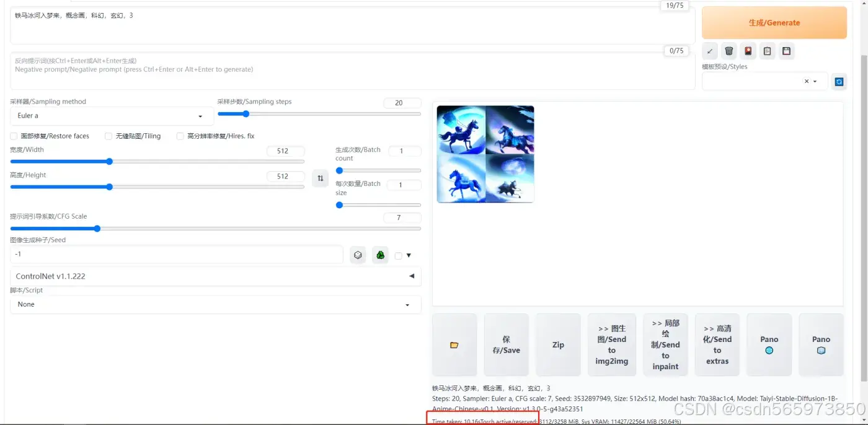Click the Batch size slider

pyautogui.click(x=378, y=205)
